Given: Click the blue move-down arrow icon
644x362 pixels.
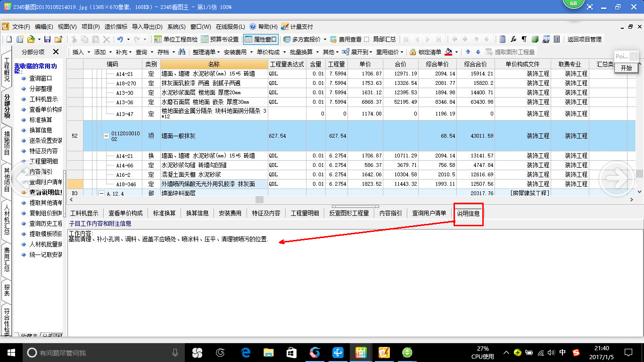Looking at the screenshot, I should coord(478,52).
